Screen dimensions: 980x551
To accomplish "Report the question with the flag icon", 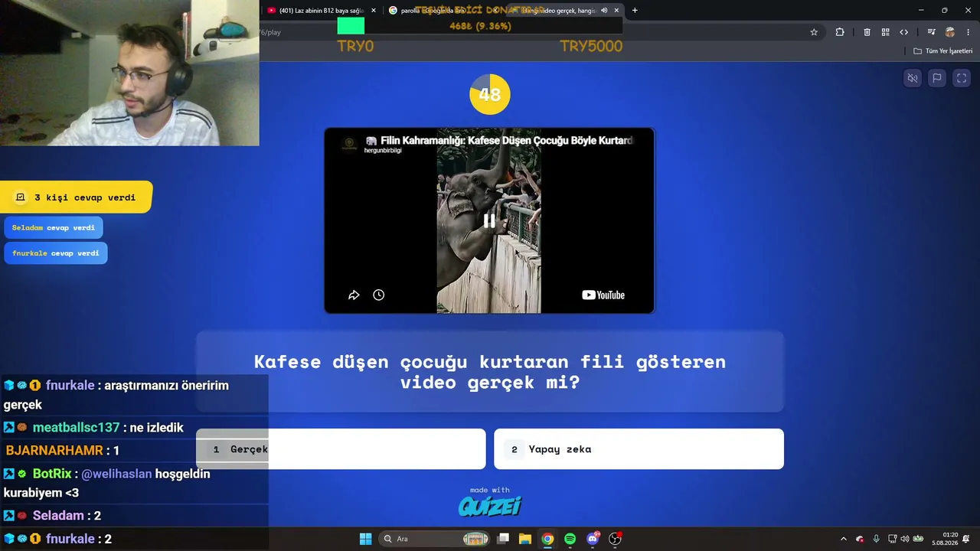I will 936,78.
